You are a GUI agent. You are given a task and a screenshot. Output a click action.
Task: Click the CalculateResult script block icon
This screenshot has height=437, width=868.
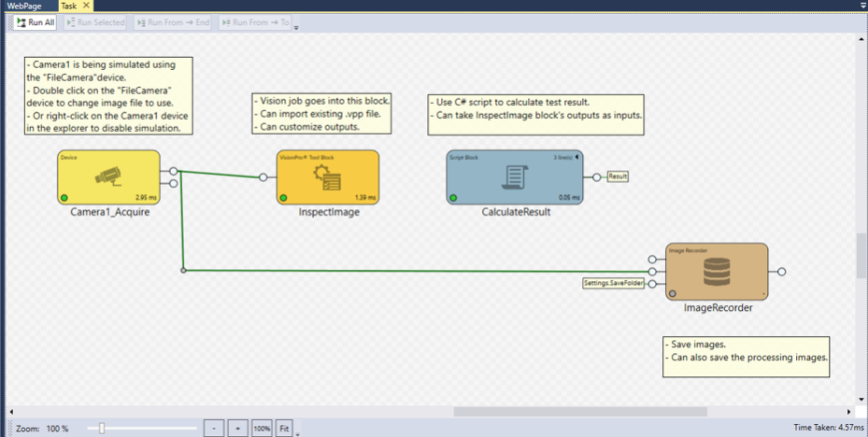point(515,176)
